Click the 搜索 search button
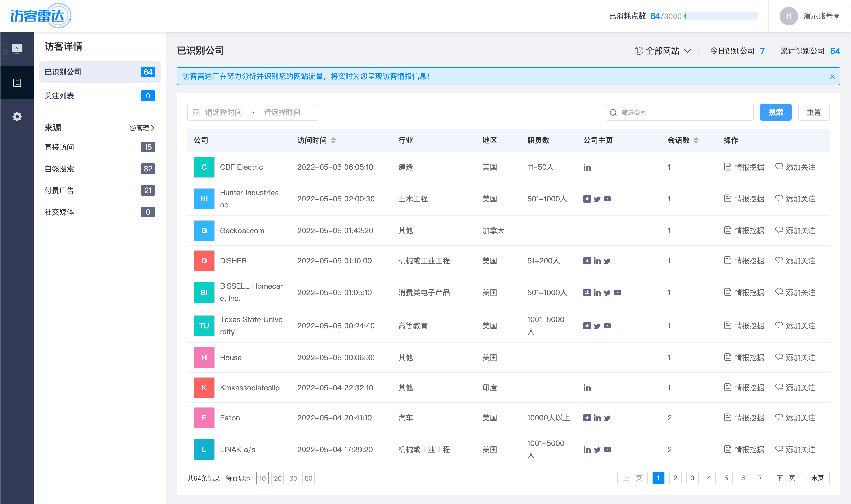This screenshot has width=851, height=504. point(776,112)
